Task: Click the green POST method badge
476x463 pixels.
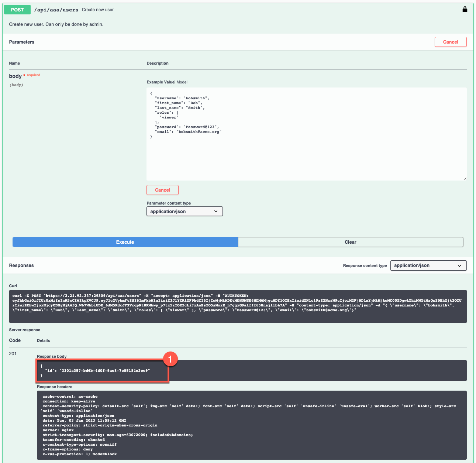Action: [x=17, y=10]
